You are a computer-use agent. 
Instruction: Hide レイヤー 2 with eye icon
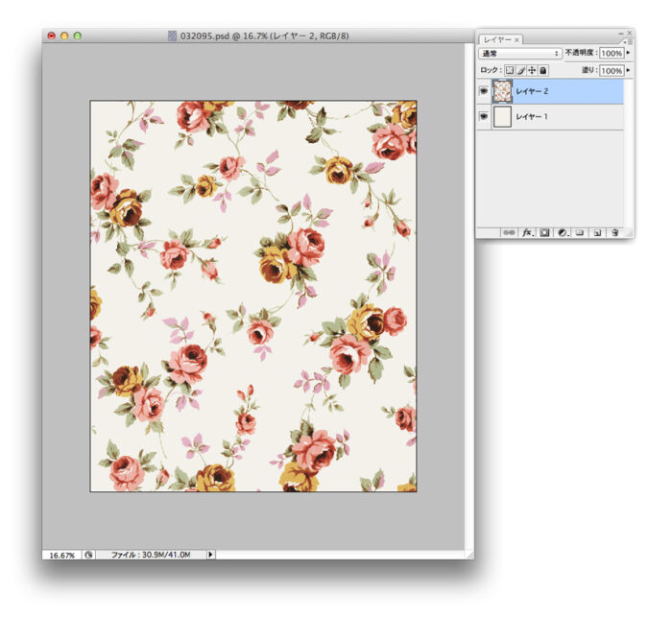(x=483, y=91)
